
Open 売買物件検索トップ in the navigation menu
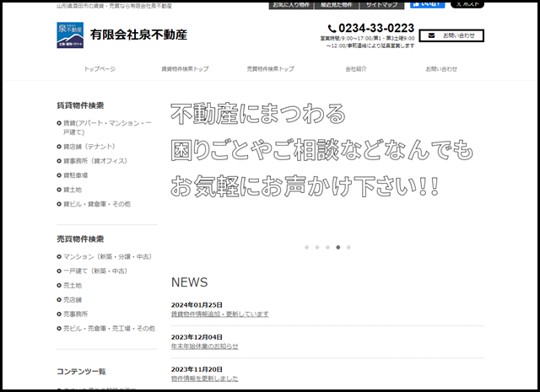click(x=271, y=68)
